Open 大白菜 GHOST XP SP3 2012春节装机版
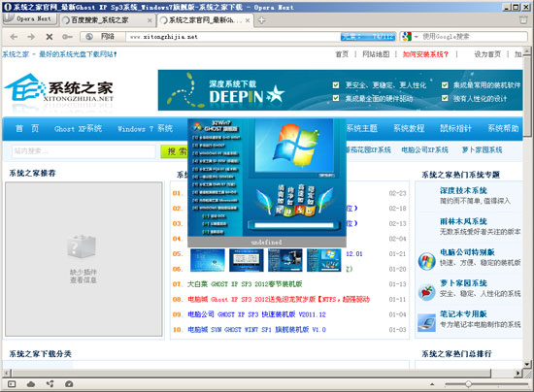The height and width of the screenshot is (392, 534). click(245, 284)
